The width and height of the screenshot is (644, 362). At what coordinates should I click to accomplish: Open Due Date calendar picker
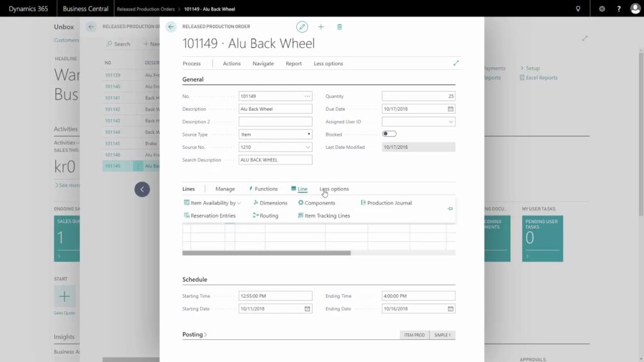click(450, 109)
